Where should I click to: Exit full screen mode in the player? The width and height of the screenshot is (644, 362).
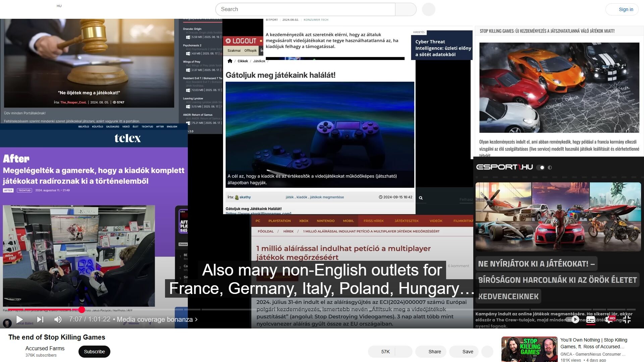point(627,319)
